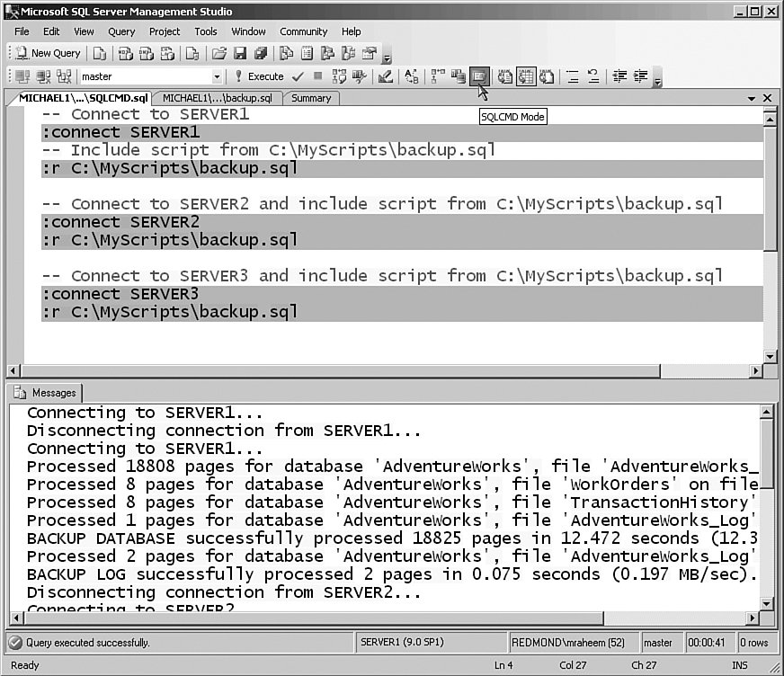The image size is (784, 676).
Task: Click the Change Connection icon
Action: (x=64, y=76)
